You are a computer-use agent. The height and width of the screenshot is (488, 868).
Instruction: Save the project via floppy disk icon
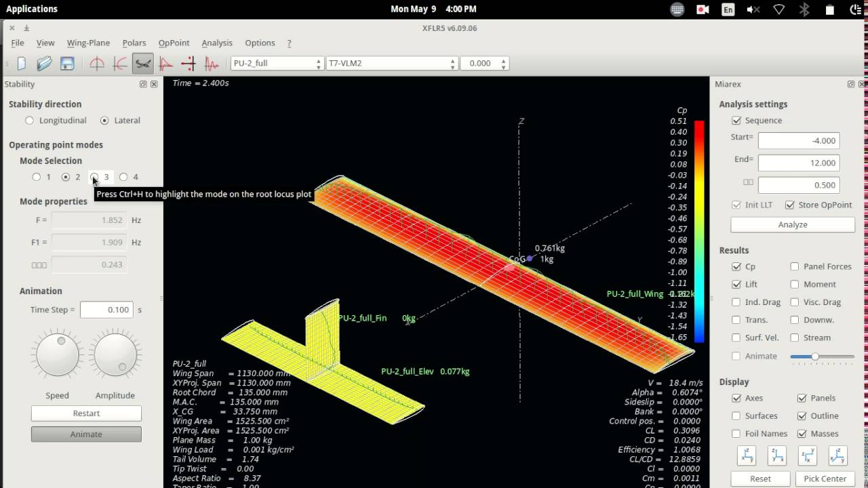pos(67,64)
